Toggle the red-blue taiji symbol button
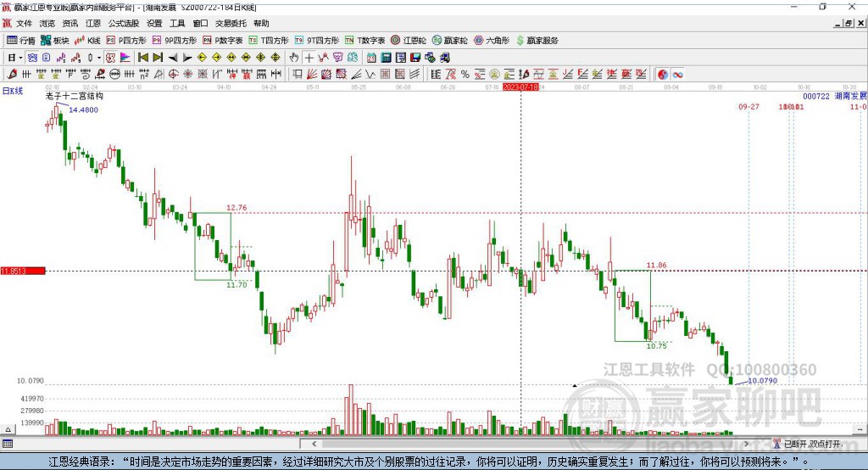 [663, 75]
